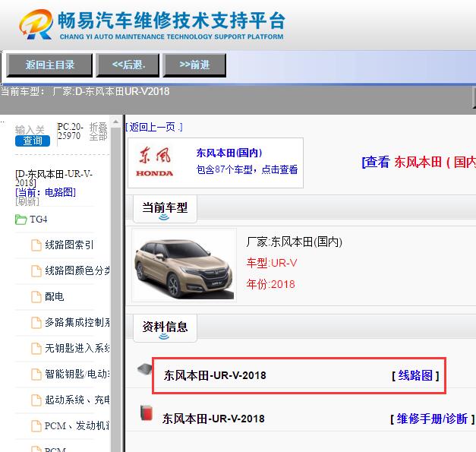
Task: Click page icon beside PCM、发动机
Action: (36, 426)
